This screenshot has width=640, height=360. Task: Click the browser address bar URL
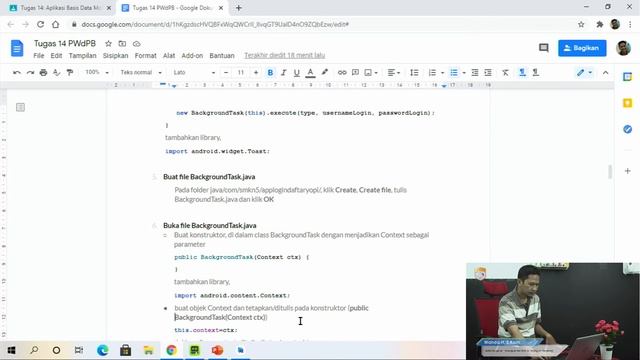215,24
